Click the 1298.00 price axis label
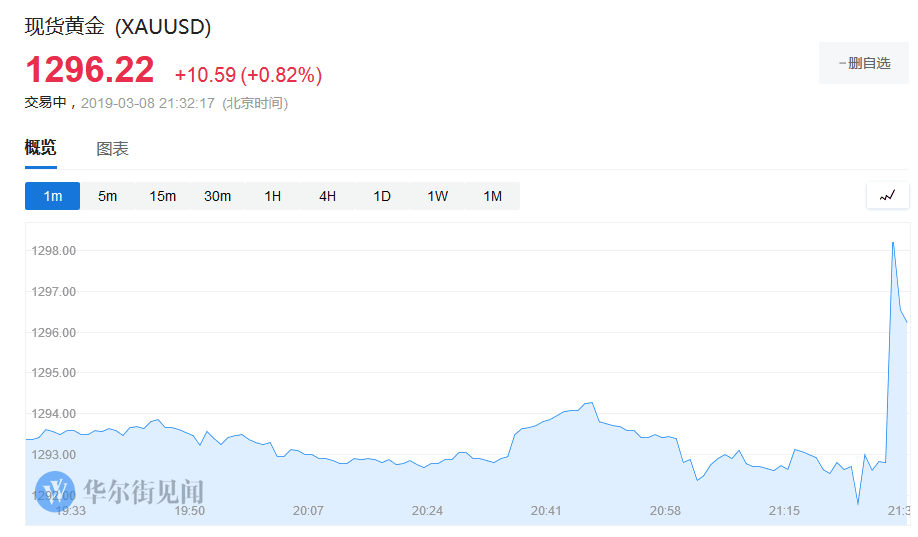 [x=56, y=251]
